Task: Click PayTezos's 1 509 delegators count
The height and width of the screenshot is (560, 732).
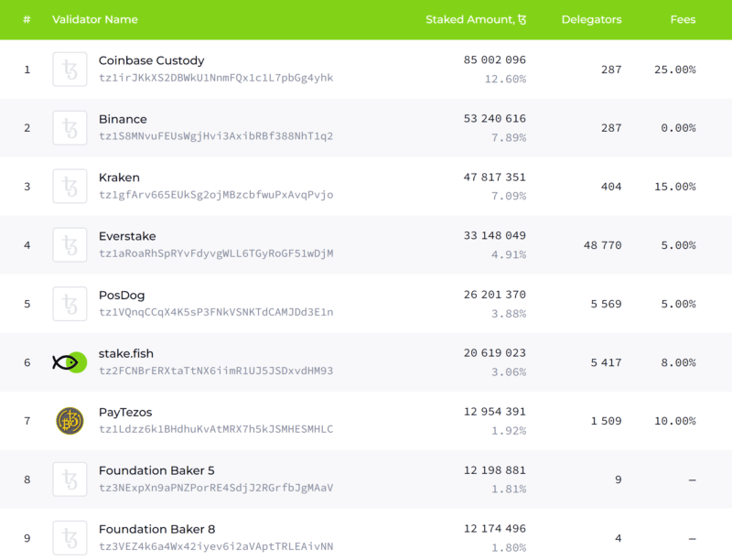Action: pyautogui.click(x=606, y=422)
